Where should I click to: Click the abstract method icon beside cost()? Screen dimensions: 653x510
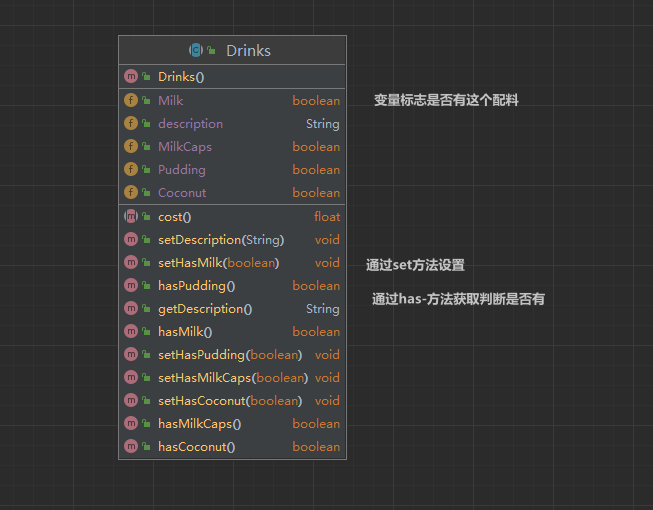pyautogui.click(x=130, y=217)
